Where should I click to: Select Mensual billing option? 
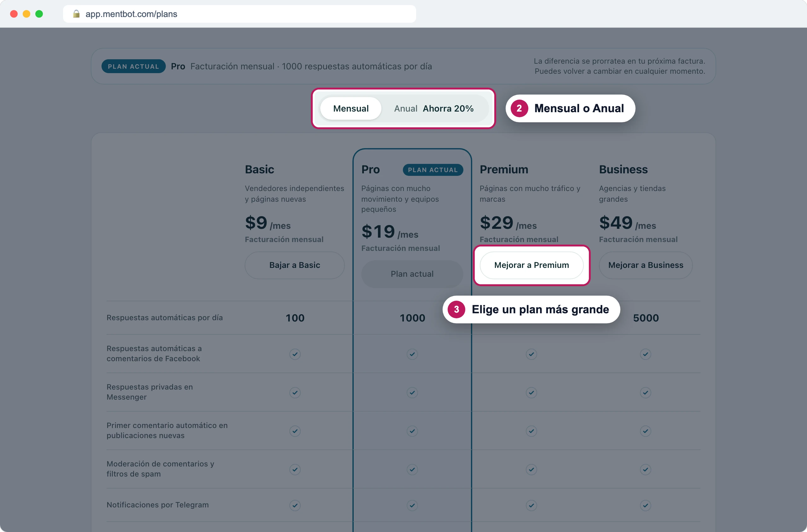(x=351, y=108)
